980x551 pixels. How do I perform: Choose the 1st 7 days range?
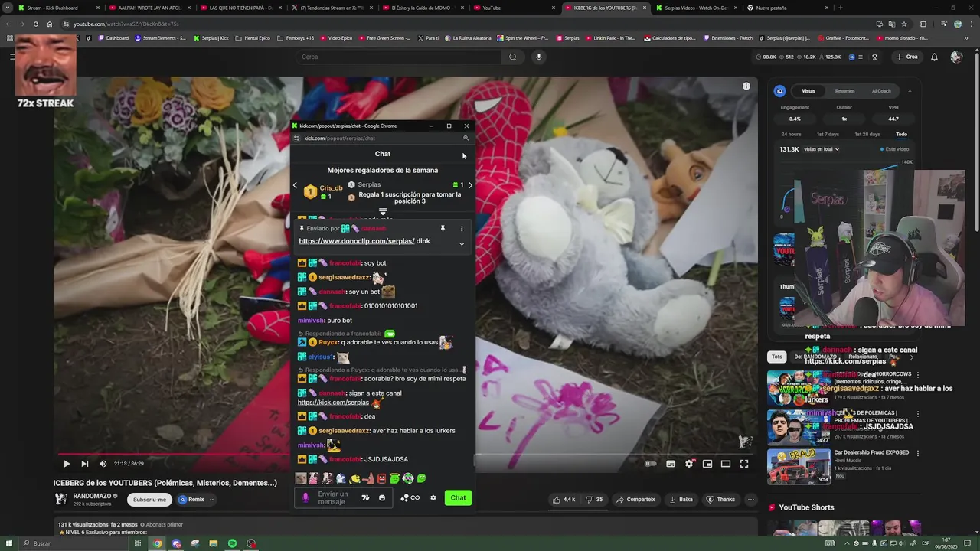pyautogui.click(x=828, y=135)
